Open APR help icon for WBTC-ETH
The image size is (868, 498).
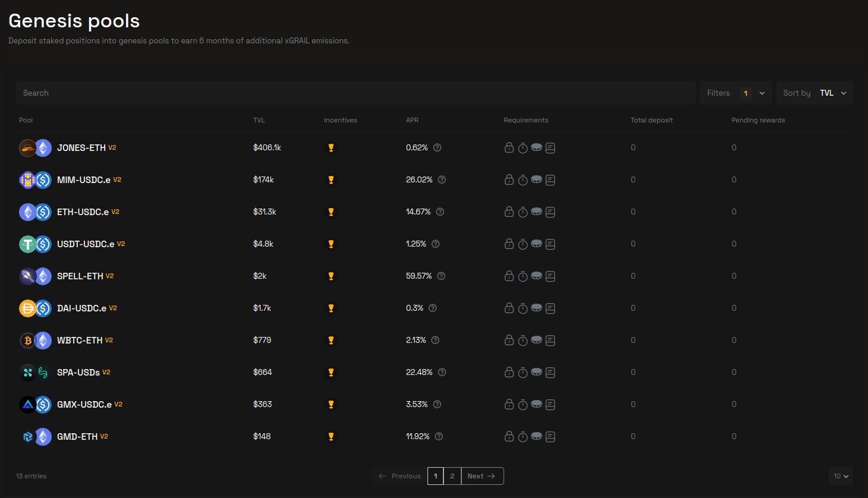click(x=435, y=340)
